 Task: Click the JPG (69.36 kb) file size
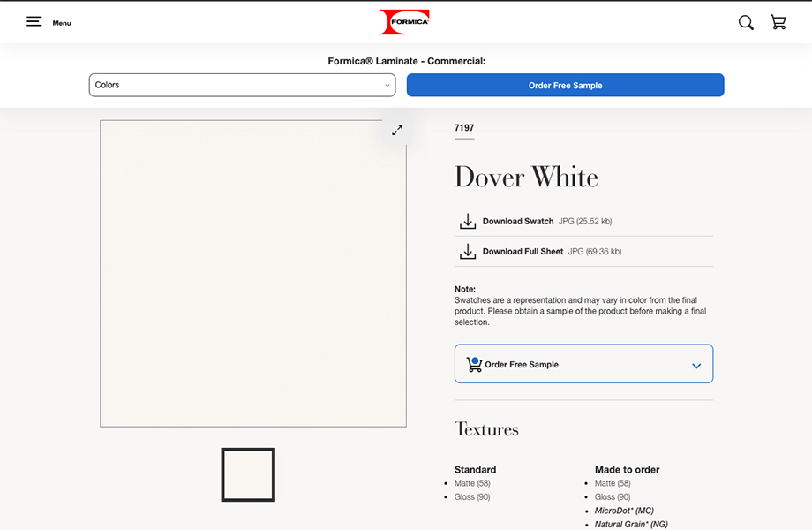(x=595, y=251)
